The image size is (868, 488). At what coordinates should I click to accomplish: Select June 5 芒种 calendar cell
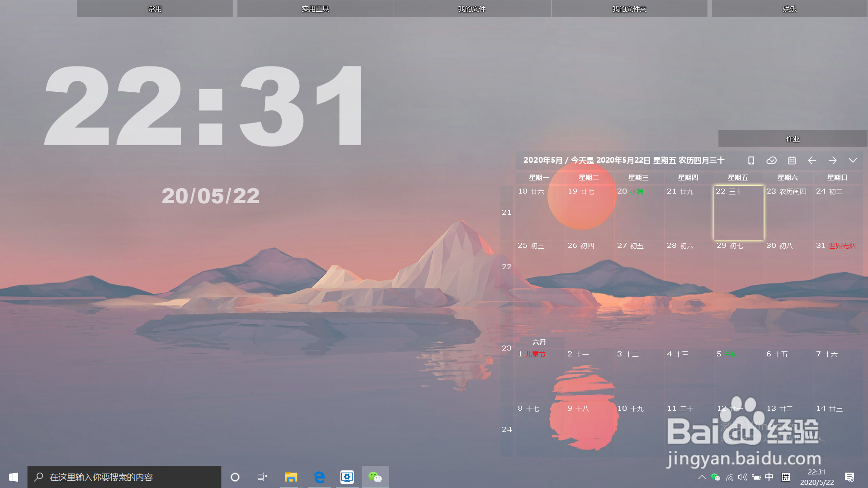click(x=739, y=375)
